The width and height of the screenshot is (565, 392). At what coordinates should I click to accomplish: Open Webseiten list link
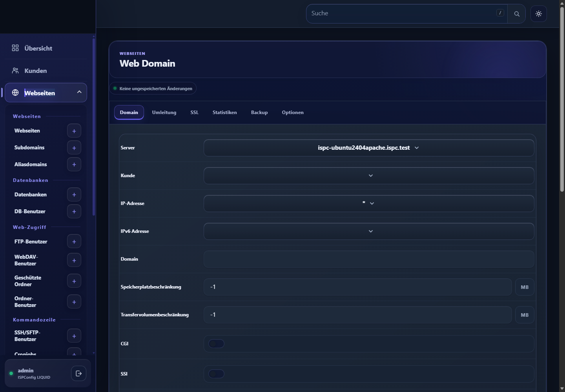click(27, 131)
